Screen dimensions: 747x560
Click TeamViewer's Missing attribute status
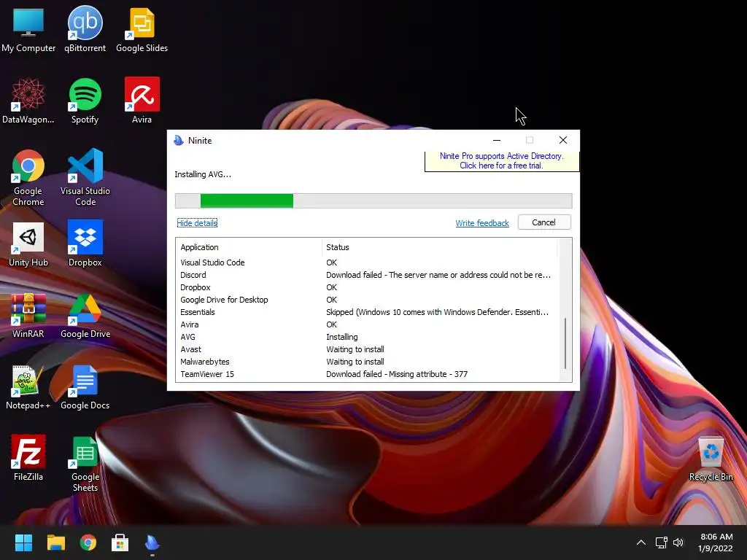tap(397, 374)
